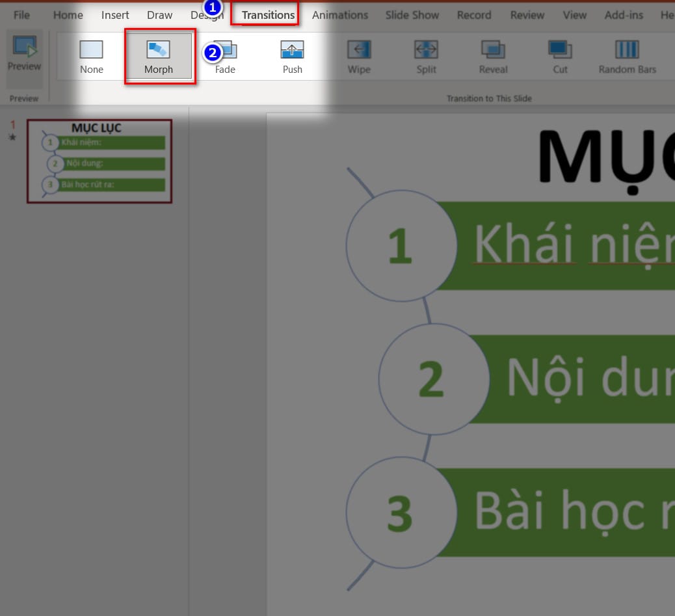Open the Add-ins tab
The image size is (675, 616).
coord(624,15)
